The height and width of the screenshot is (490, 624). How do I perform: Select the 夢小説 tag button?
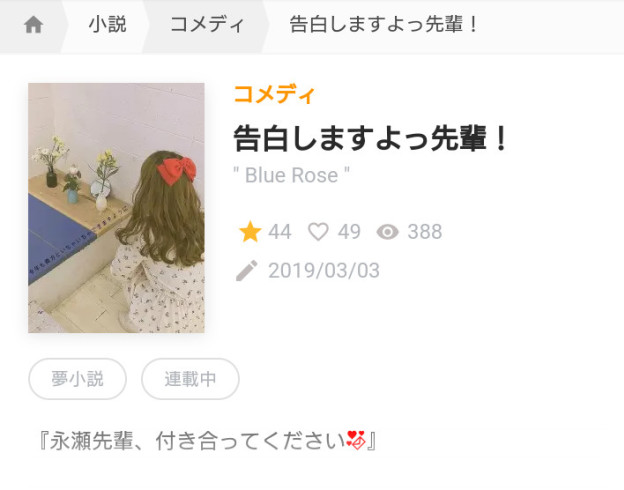pyautogui.click(x=78, y=379)
